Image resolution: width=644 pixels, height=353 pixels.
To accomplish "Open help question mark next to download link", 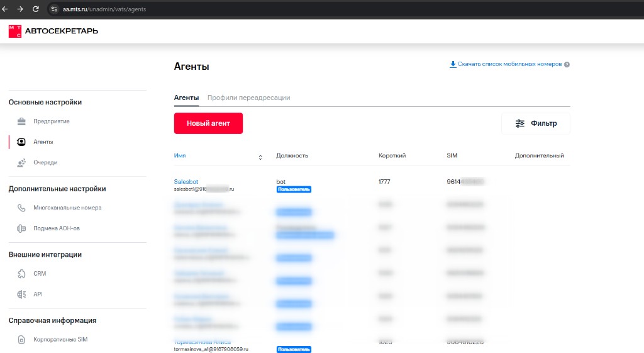I will pos(567,65).
